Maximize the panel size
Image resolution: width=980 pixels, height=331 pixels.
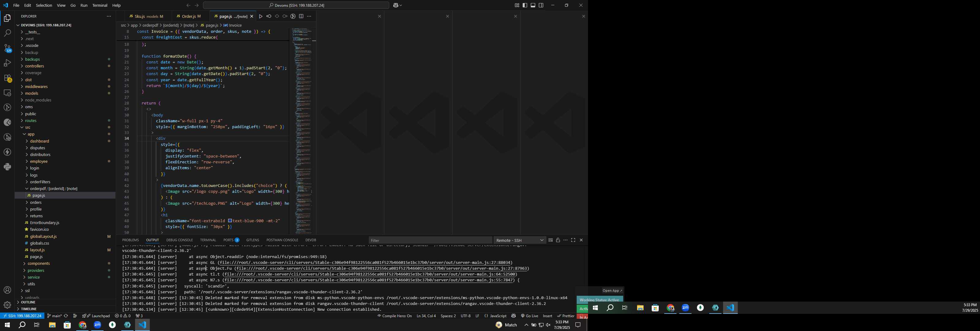click(573, 240)
